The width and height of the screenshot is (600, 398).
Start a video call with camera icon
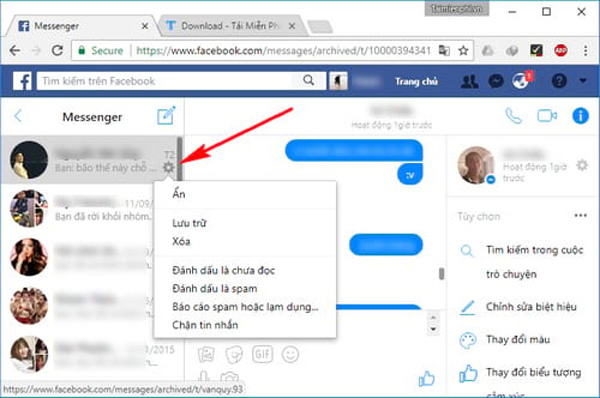547,116
